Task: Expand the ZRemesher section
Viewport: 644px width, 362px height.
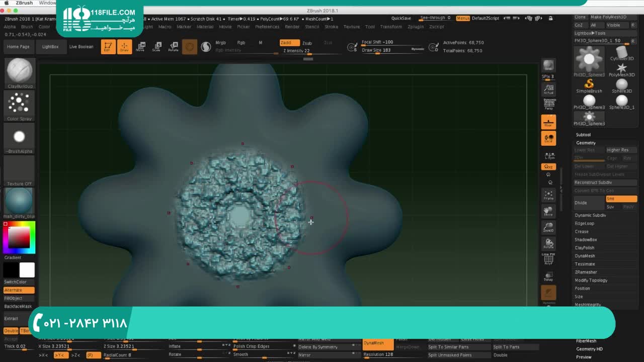Action: point(586,272)
